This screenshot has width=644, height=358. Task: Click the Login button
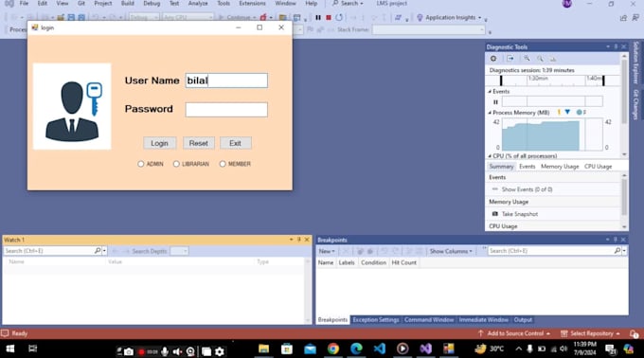(159, 143)
